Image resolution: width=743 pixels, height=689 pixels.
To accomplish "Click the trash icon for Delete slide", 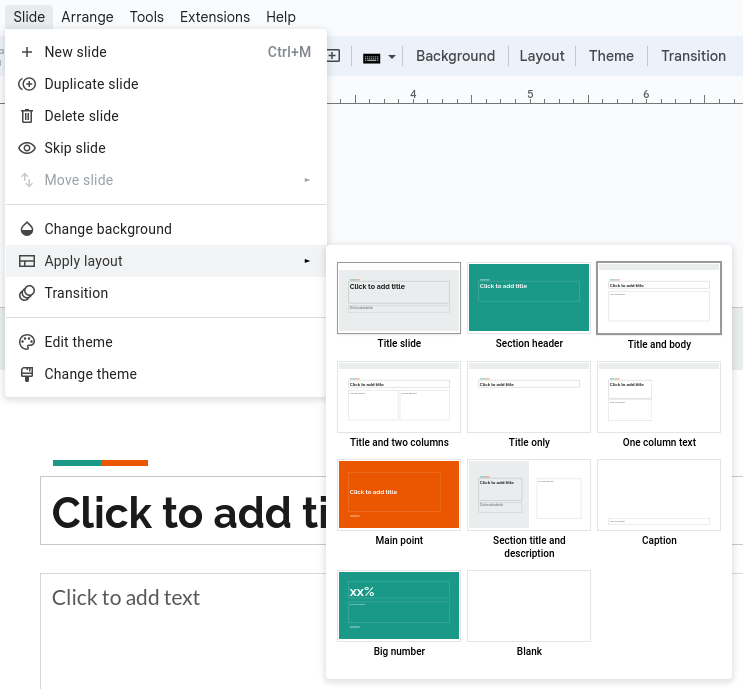I will (27, 116).
